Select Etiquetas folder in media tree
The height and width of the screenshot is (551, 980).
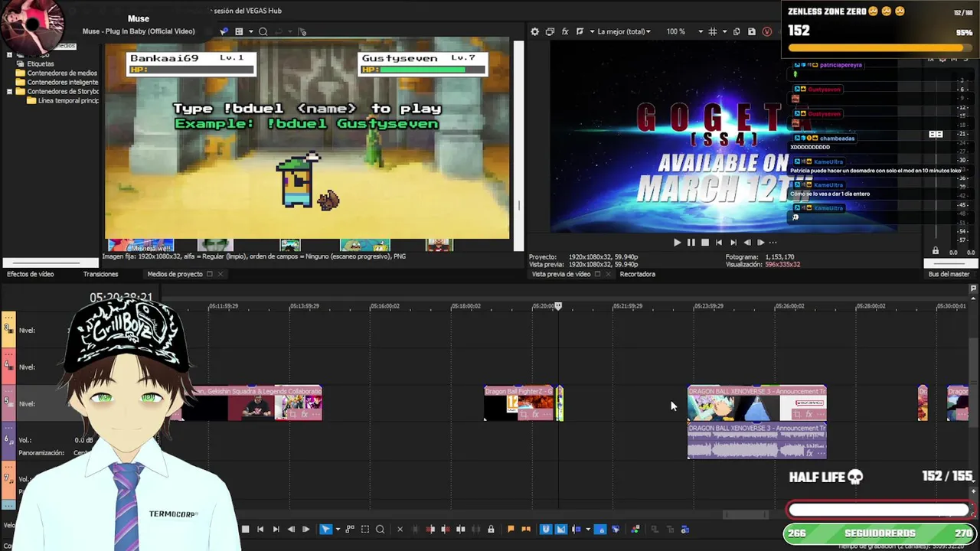[x=41, y=64]
